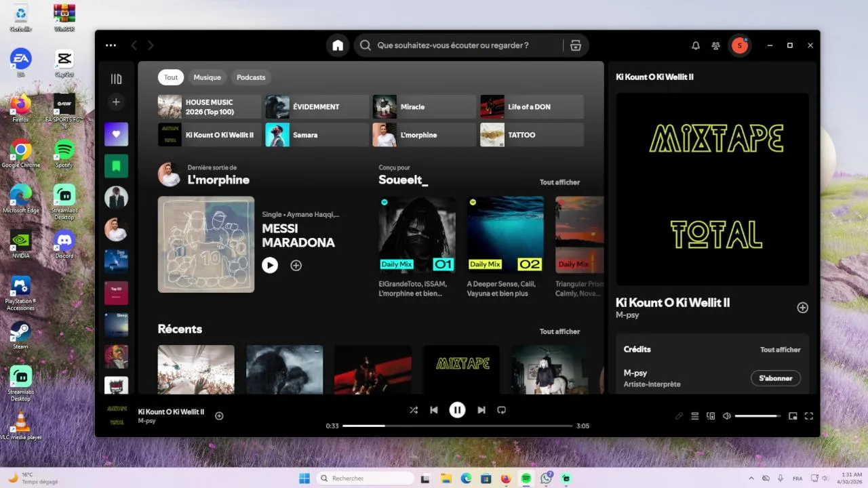
Task: Open the three-dots app menu
Action: [111, 45]
